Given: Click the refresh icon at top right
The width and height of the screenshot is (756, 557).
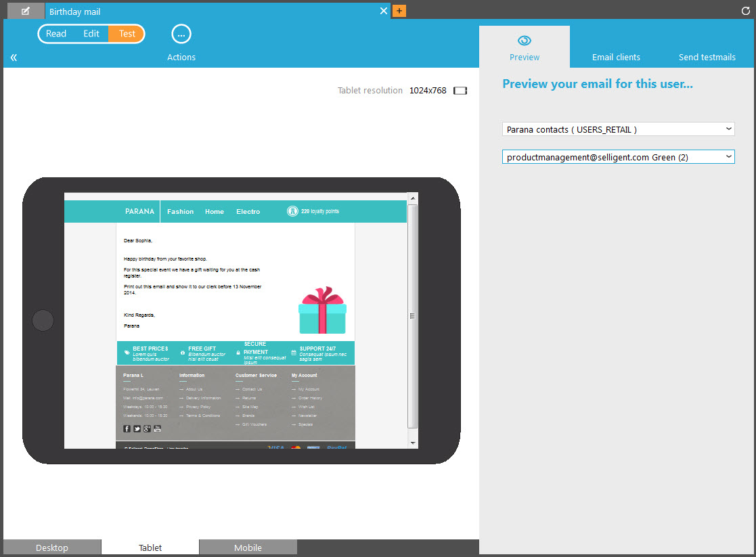Looking at the screenshot, I should click(x=746, y=12).
